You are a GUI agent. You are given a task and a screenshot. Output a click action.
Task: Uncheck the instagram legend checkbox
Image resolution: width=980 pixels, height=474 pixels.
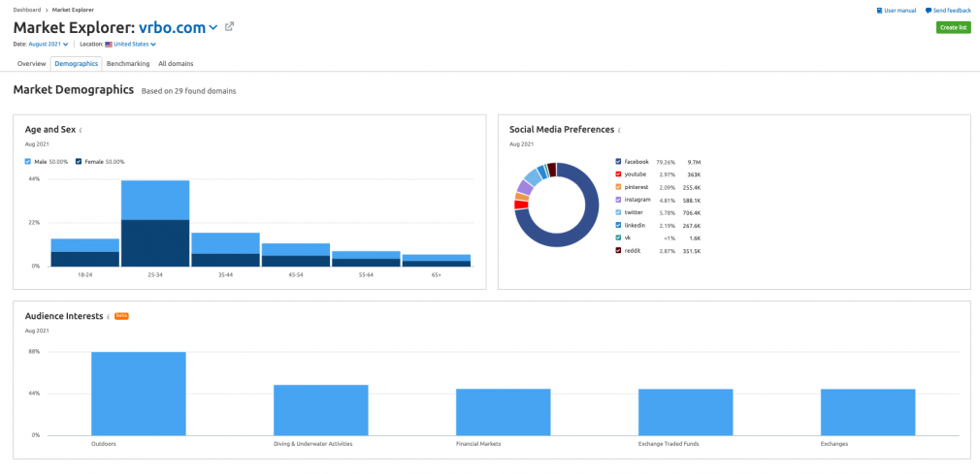618,200
